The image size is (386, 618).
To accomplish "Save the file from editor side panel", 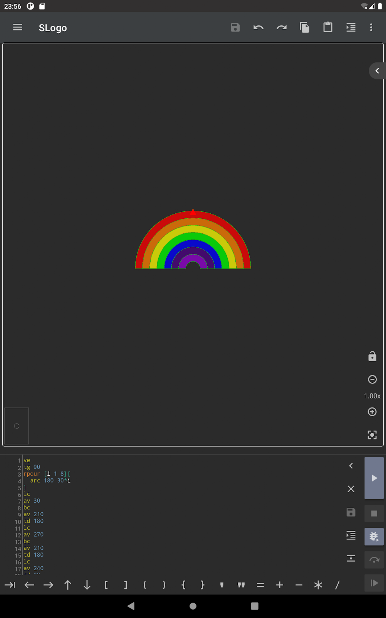I will [351, 512].
